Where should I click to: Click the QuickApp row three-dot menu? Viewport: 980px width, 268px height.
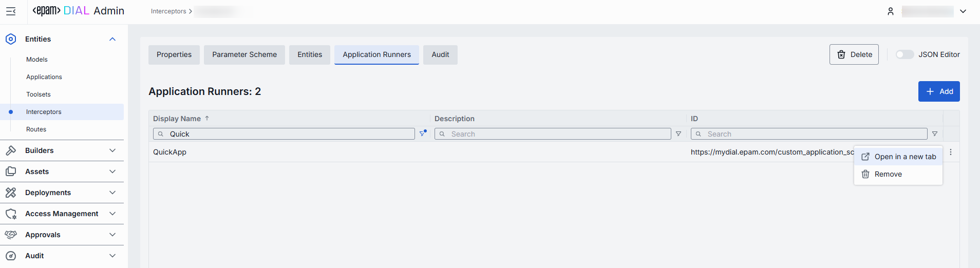click(x=951, y=152)
